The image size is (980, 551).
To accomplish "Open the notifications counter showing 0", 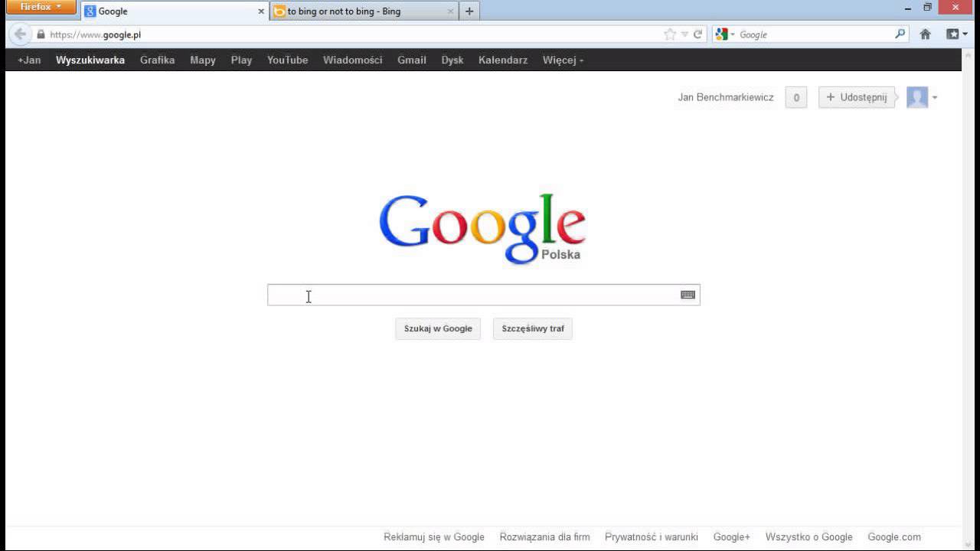I will pos(796,97).
